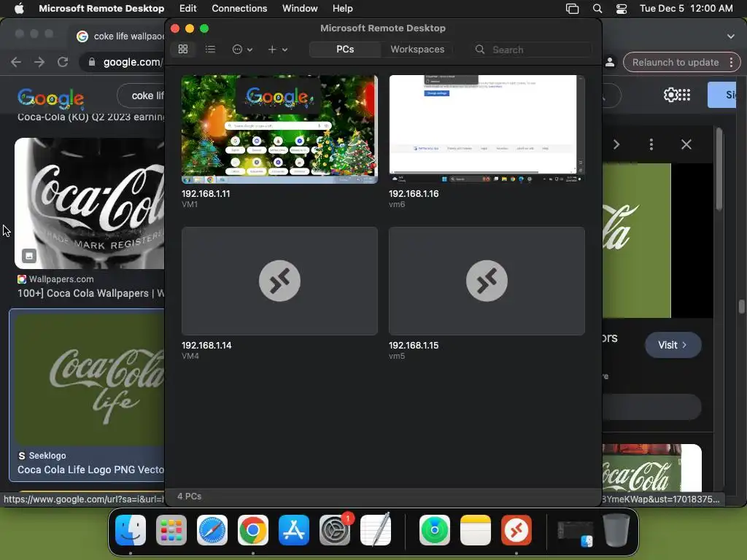Open Find My from the Dock

[x=435, y=530]
